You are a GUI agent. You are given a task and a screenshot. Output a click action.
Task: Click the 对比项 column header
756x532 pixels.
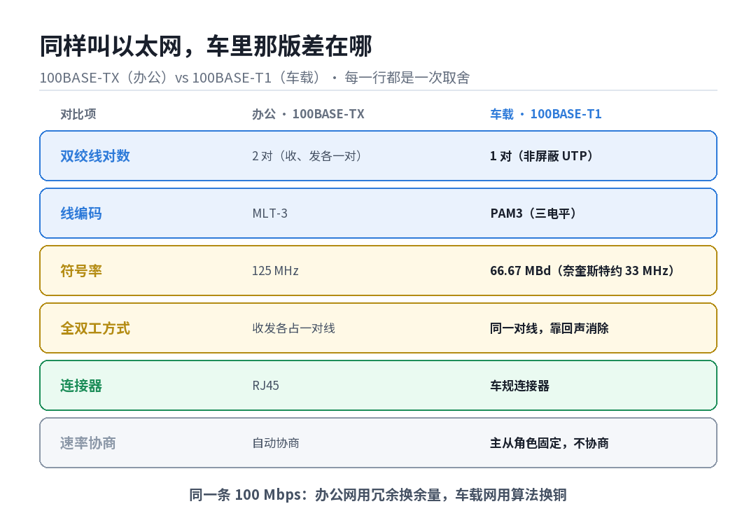(x=78, y=114)
